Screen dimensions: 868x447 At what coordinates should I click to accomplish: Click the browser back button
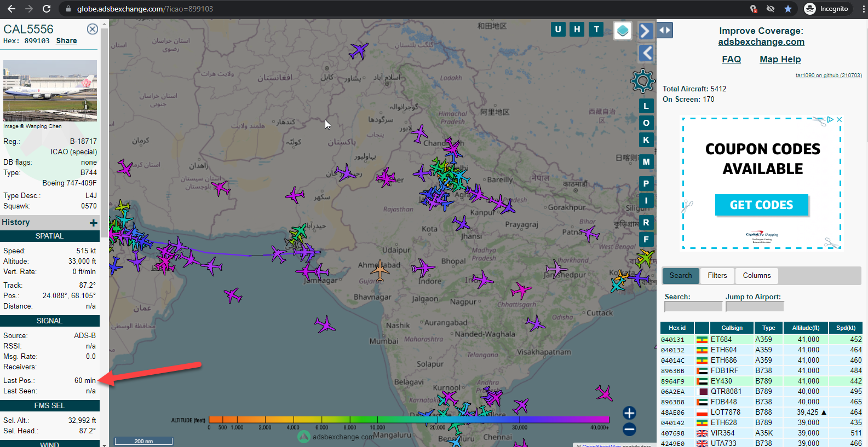click(12, 9)
